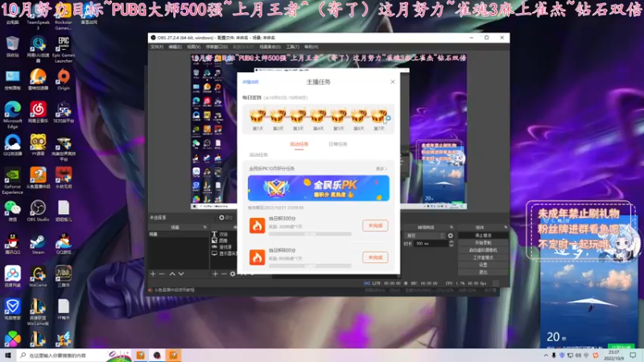This screenshot has width=644, height=362.
Task: Launch GeForce Experience from desktop
Action: tap(12, 180)
